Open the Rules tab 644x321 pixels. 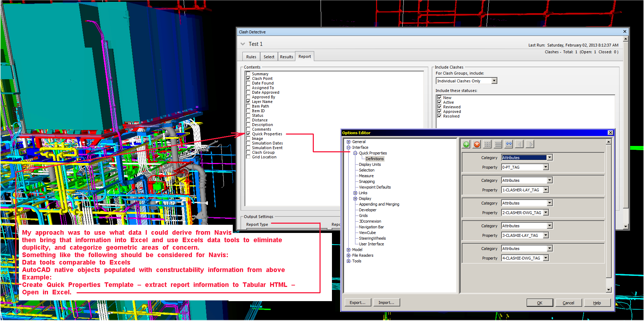pos(251,57)
